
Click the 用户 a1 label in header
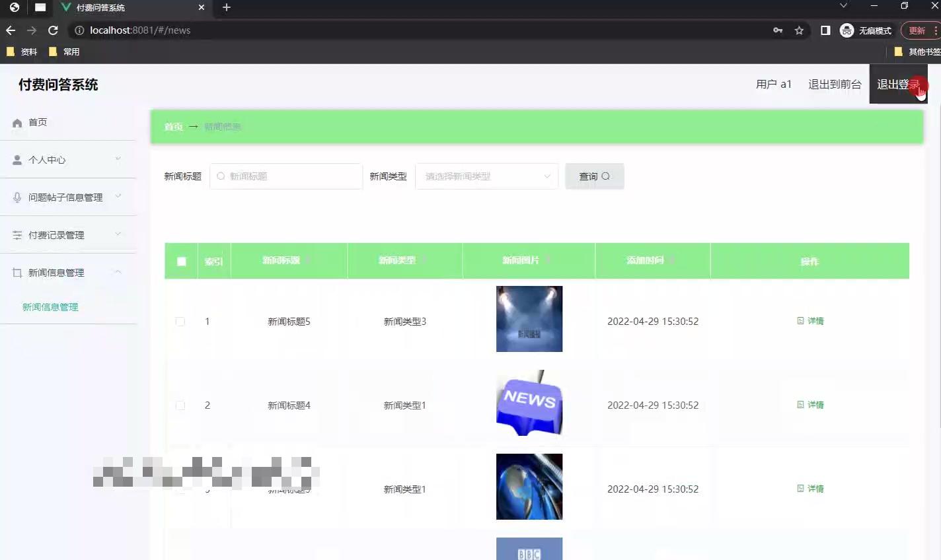pyautogui.click(x=774, y=85)
